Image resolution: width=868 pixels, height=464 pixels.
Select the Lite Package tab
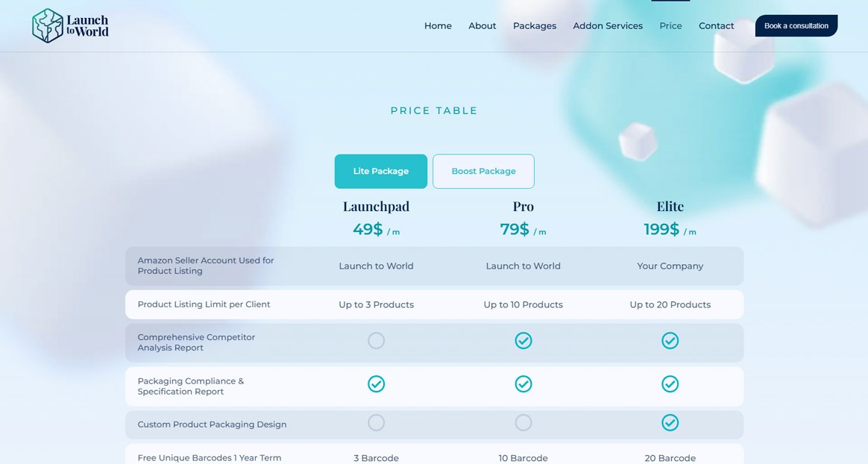click(380, 172)
